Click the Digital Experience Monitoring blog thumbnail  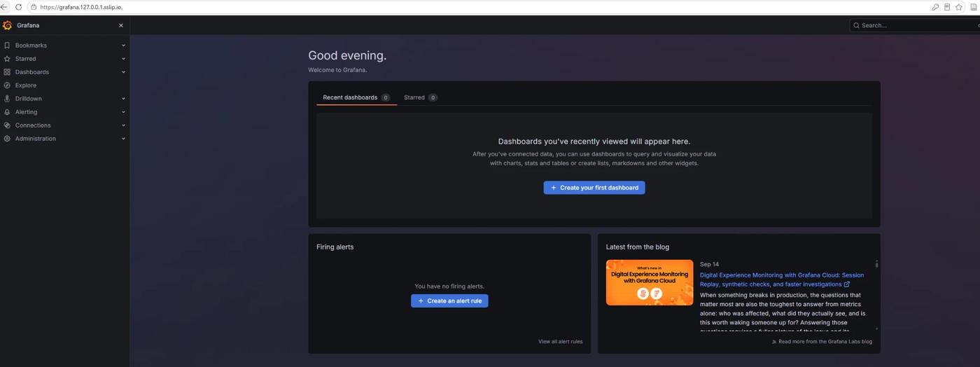650,282
